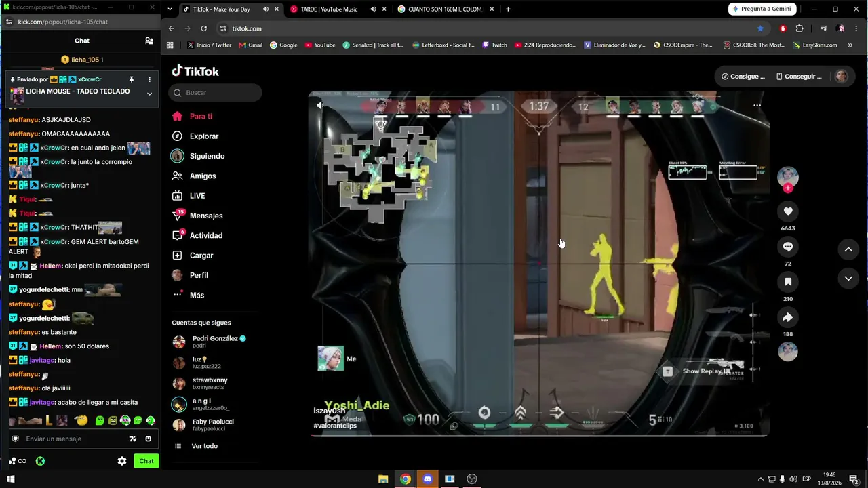This screenshot has width=868, height=488.
Task: Click the Conseguir app button in the TikTok header
Action: [x=799, y=77]
